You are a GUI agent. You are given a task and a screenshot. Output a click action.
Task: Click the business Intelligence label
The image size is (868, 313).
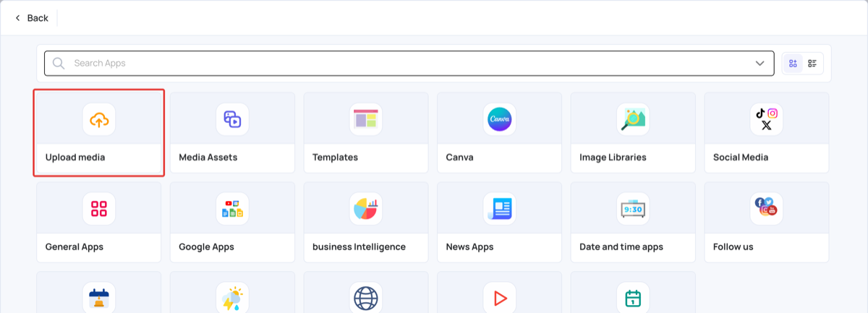(x=359, y=246)
